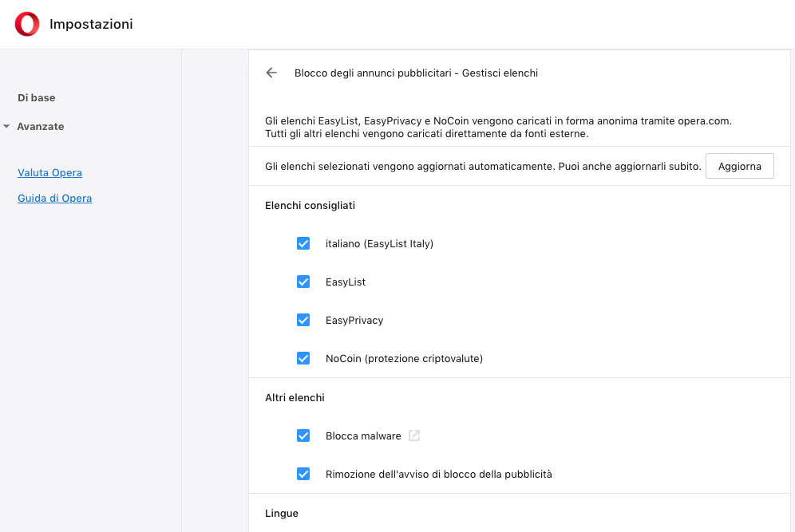Click the Aggiorna button
This screenshot has height=532, width=795.
coord(740,166)
